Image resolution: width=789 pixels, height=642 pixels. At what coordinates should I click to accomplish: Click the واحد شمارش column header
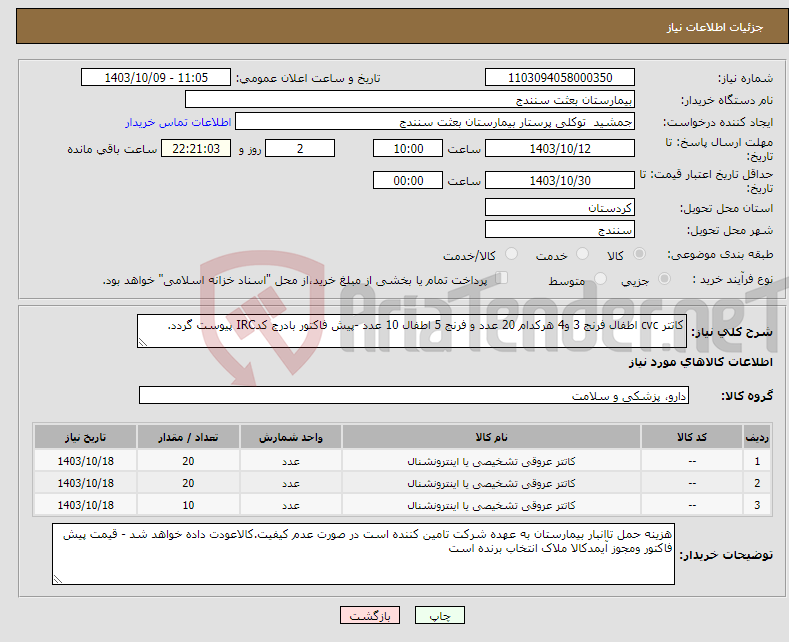[x=291, y=437]
